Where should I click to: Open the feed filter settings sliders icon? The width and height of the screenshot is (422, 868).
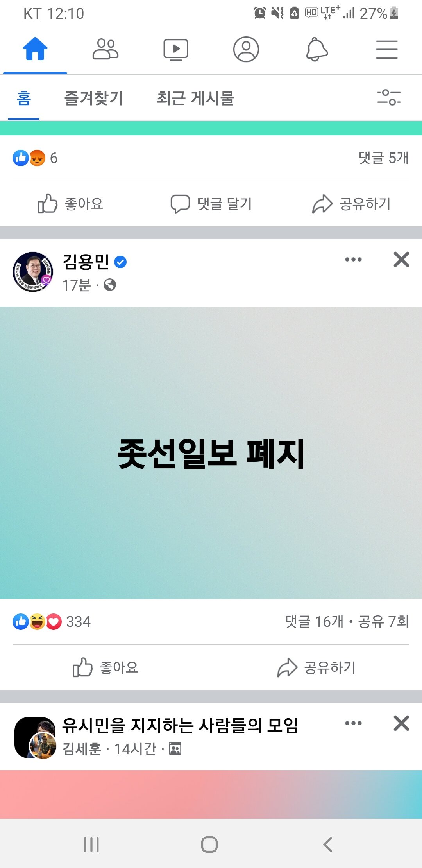click(x=389, y=97)
